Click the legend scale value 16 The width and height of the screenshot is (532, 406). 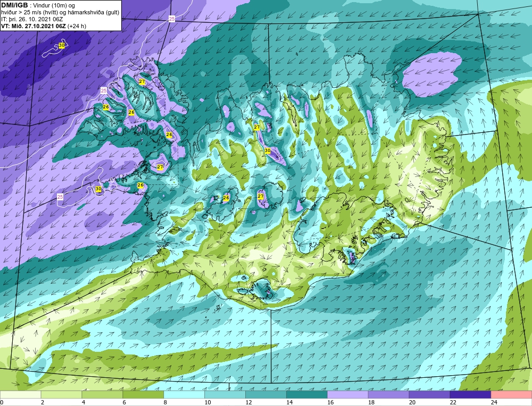tap(330, 402)
